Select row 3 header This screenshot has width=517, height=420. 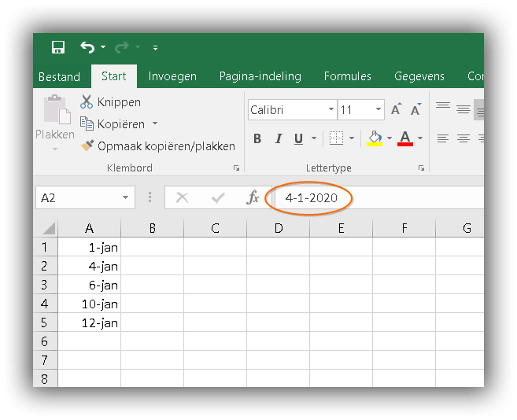tap(45, 285)
